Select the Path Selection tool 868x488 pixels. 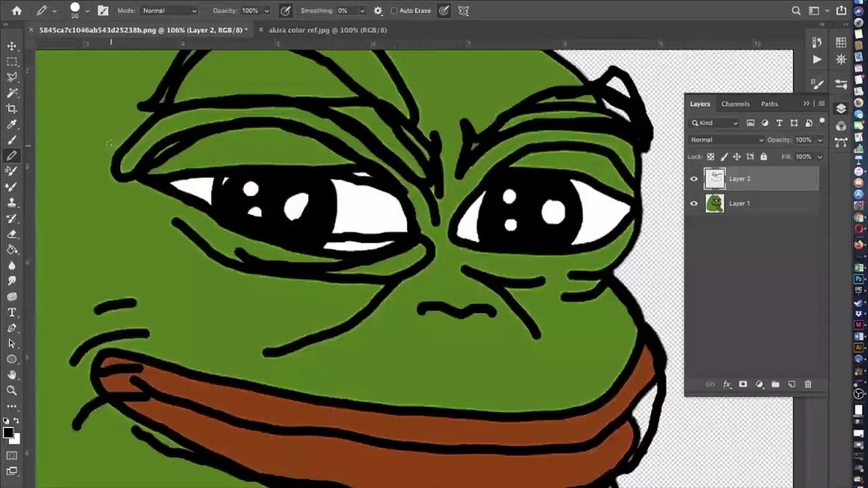point(12,344)
